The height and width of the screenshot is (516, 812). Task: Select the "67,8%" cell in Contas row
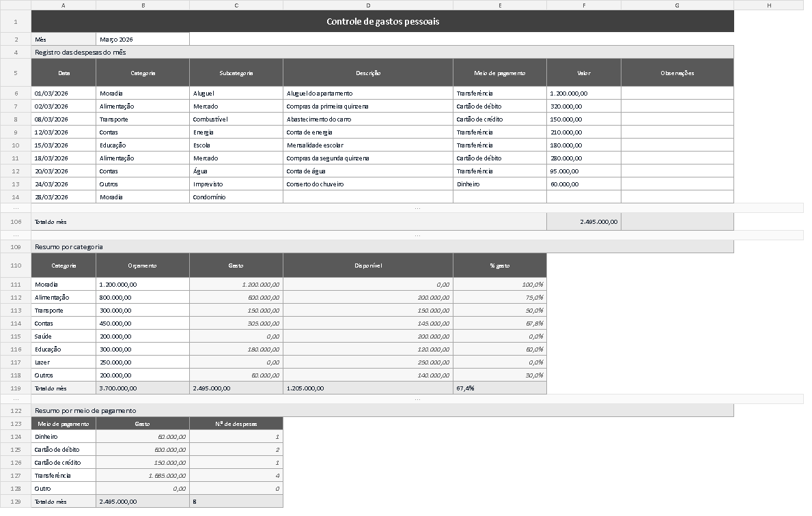coord(500,324)
